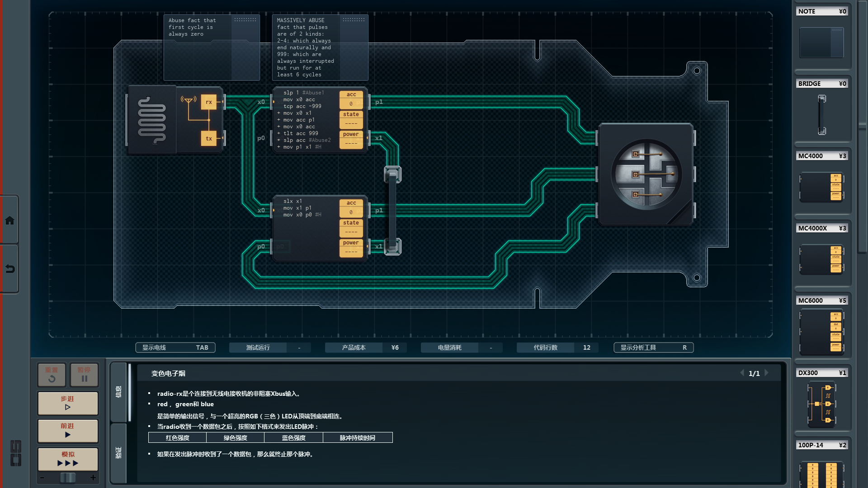
Task: Select the MC6000 microcontroller part
Action: (x=821, y=332)
